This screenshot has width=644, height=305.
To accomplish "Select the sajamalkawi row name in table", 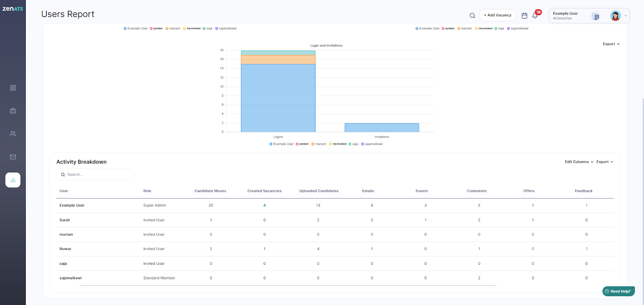I will [71, 278].
